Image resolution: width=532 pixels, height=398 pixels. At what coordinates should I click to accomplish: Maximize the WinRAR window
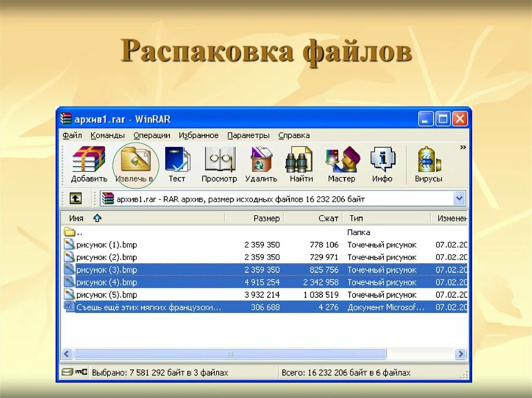pos(443,119)
